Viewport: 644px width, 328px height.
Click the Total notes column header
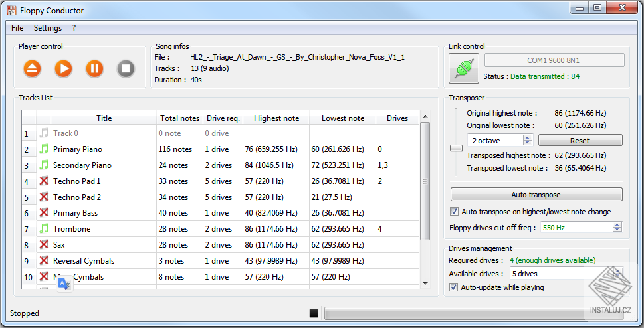click(x=179, y=118)
